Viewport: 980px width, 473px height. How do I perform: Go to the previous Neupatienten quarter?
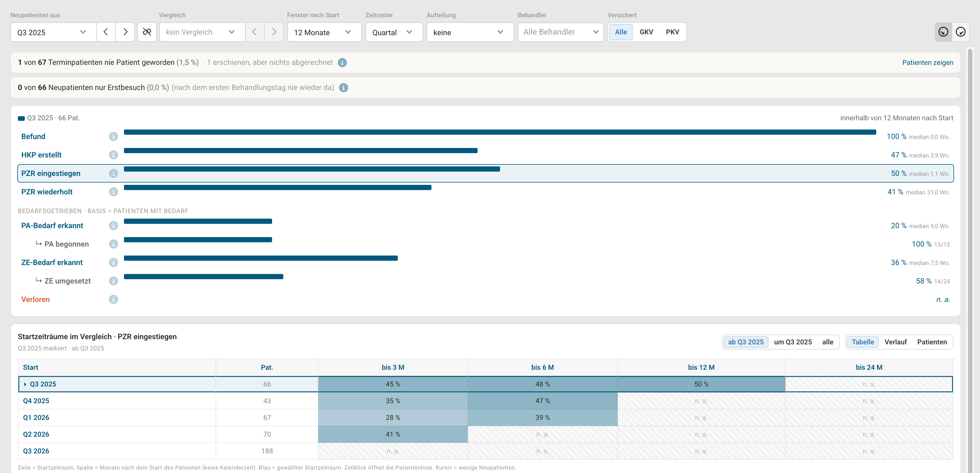click(x=106, y=32)
